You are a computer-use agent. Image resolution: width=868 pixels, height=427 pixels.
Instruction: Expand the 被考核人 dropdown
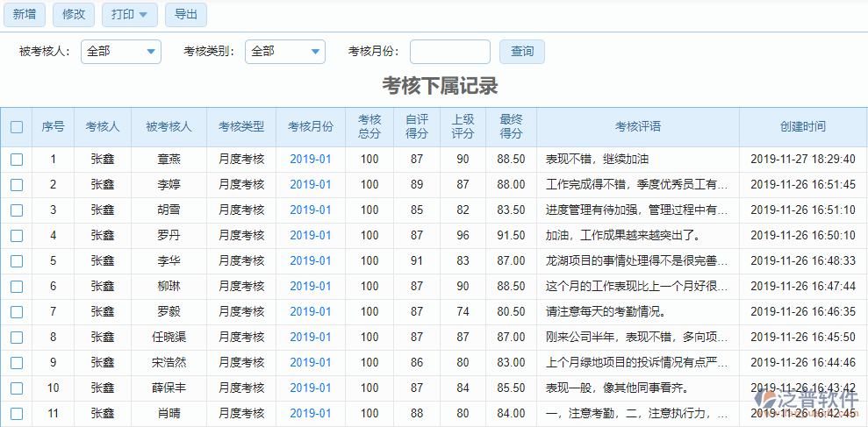(x=121, y=52)
